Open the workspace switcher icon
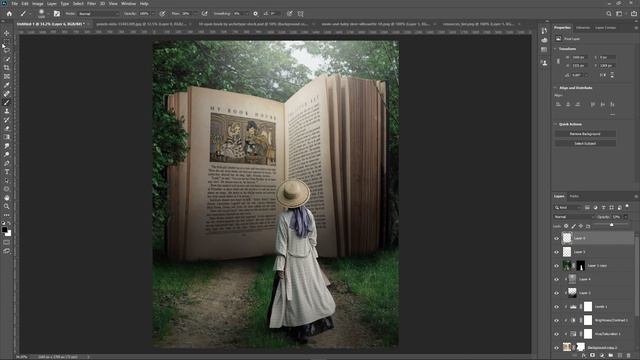 (x=619, y=13)
